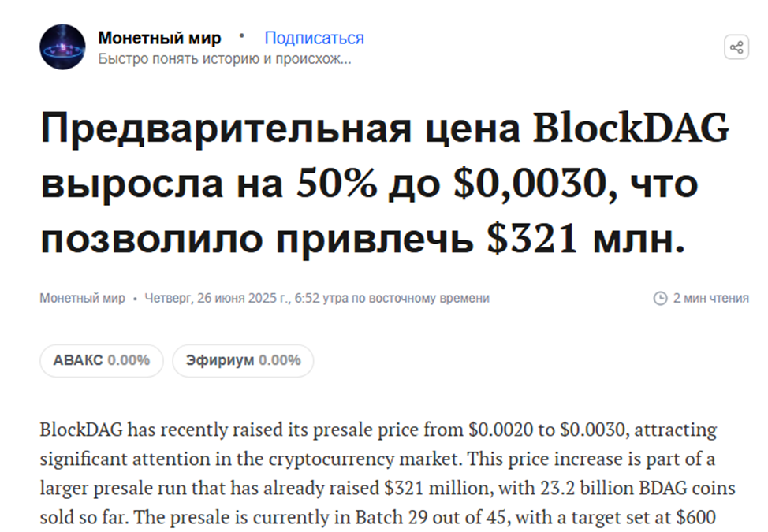This screenshot has height=532, width=768.
Task: Click the gray Монетный мир byline under headline
Action: pyautogui.click(x=82, y=298)
